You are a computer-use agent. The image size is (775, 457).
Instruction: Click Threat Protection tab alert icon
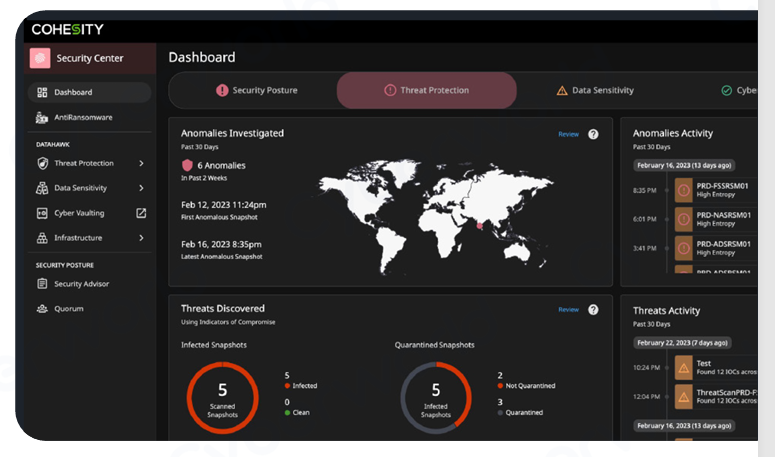pyautogui.click(x=390, y=90)
